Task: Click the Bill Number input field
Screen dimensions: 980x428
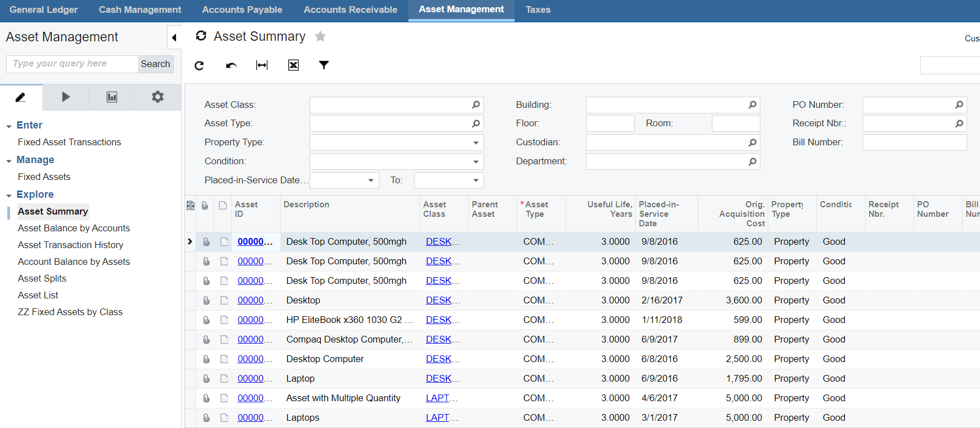Action: 914,142
